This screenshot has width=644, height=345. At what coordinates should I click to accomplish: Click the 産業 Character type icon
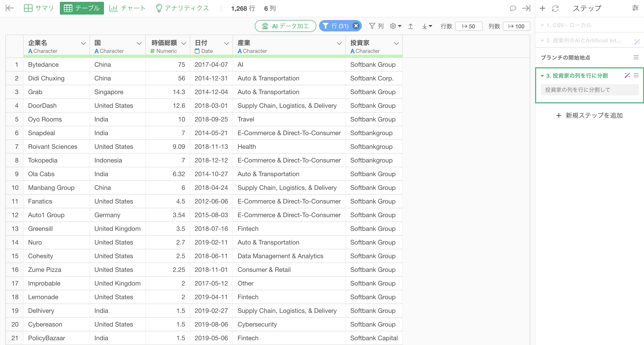(x=239, y=51)
